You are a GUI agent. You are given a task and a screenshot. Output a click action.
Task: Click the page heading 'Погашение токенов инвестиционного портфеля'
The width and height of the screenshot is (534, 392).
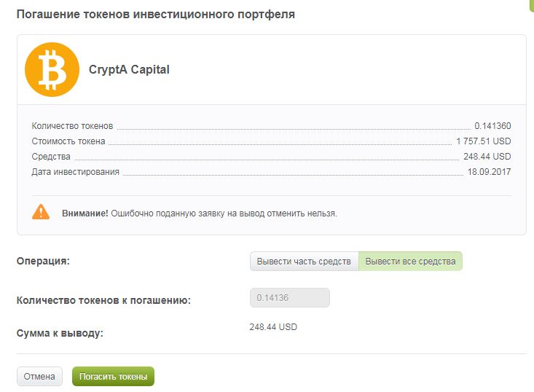point(156,15)
